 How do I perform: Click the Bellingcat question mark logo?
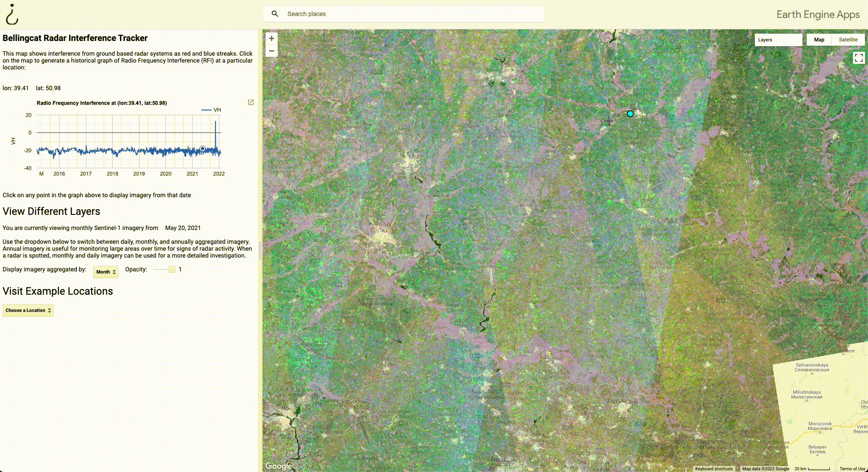[12, 14]
